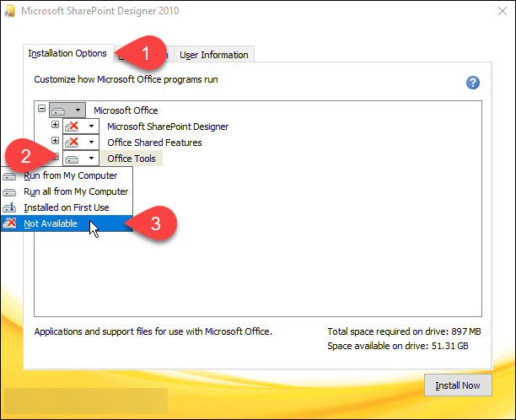The width and height of the screenshot is (516, 420).
Task: Open the Office Tools install state dropdown
Action: 81,159
